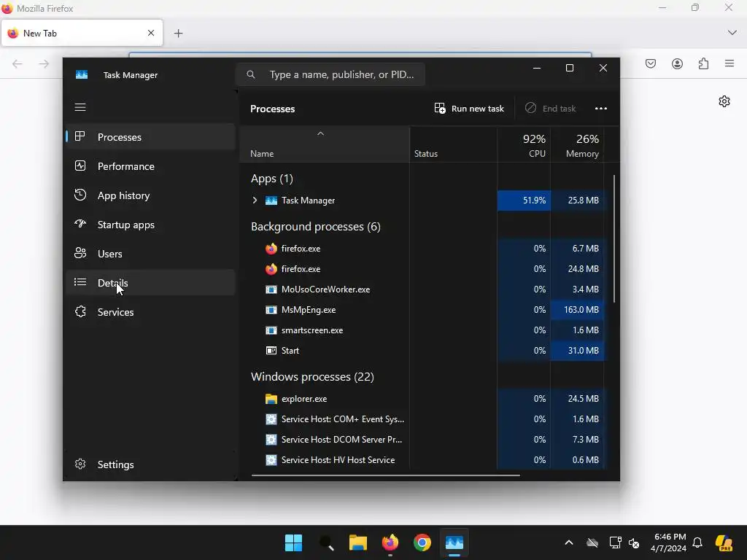The image size is (747, 560).
Task: Switch to Firefox from the taskbar
Action: click(390, 542)
